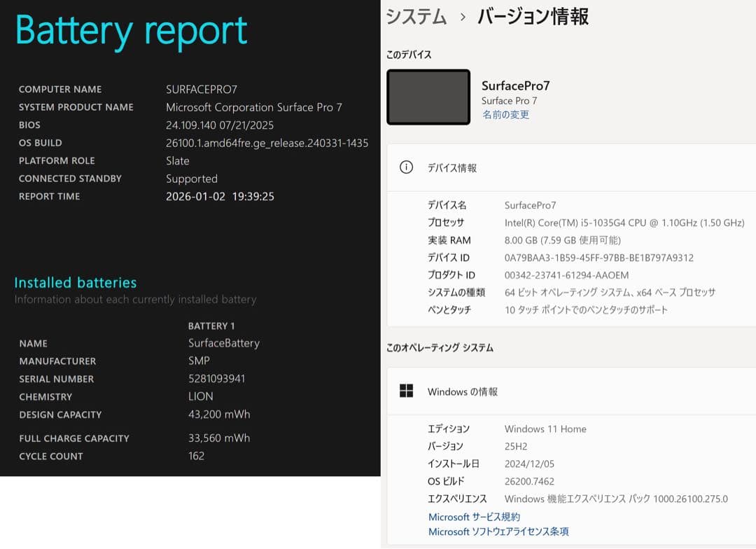Collapse the デバイス情報 section header
Viewport: 756px width, 549px height.
pos(571,168)
